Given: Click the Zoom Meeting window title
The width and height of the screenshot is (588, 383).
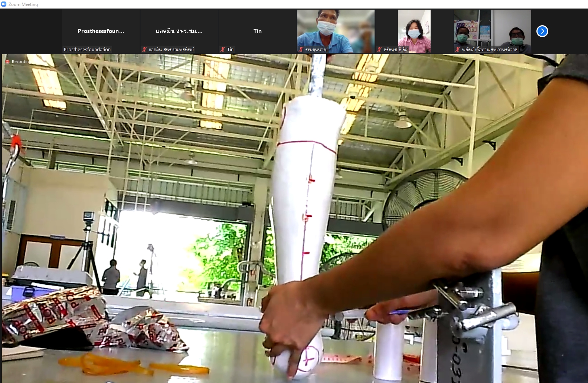Looking at the screenshot, I should point(23,4).
